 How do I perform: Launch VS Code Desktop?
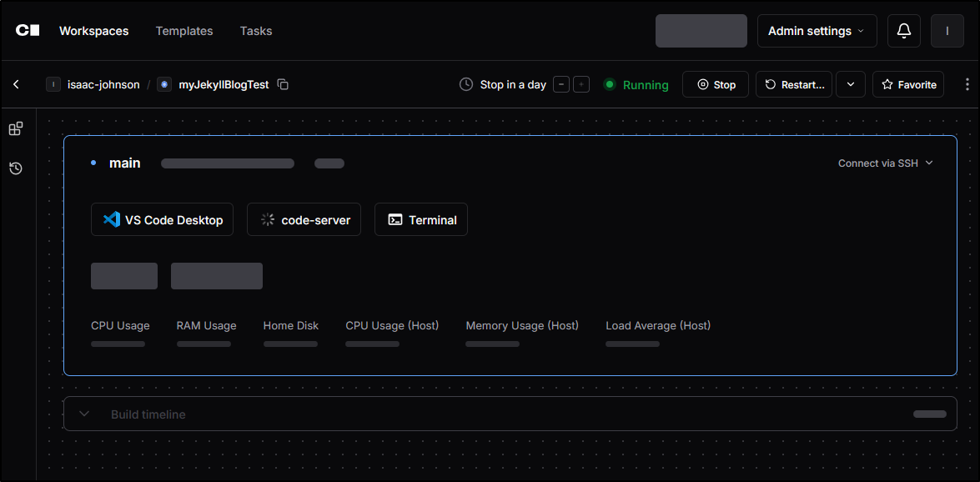tap(162, 220)
